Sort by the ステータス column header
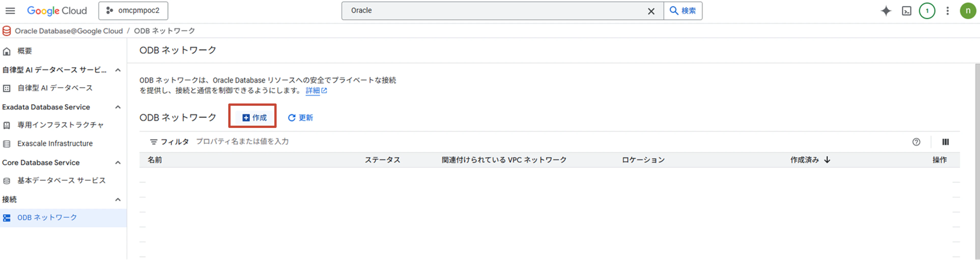Screen dimensions: 980x263 point(382,160)
